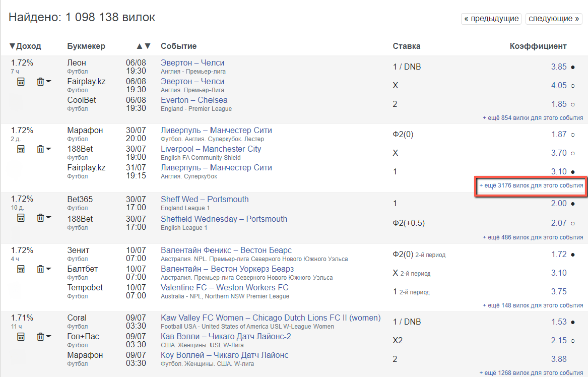Screen dimensions: 588x377
Task: Show 486 more surebets for Sheff Wed event
Action: pos(533,237)
